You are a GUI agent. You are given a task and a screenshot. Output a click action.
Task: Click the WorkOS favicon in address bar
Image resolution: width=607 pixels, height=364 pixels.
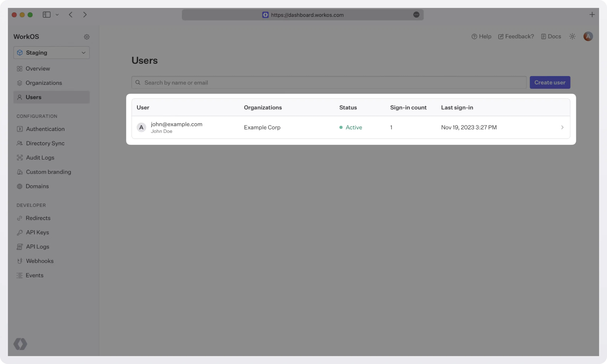[x=265, y=15]
